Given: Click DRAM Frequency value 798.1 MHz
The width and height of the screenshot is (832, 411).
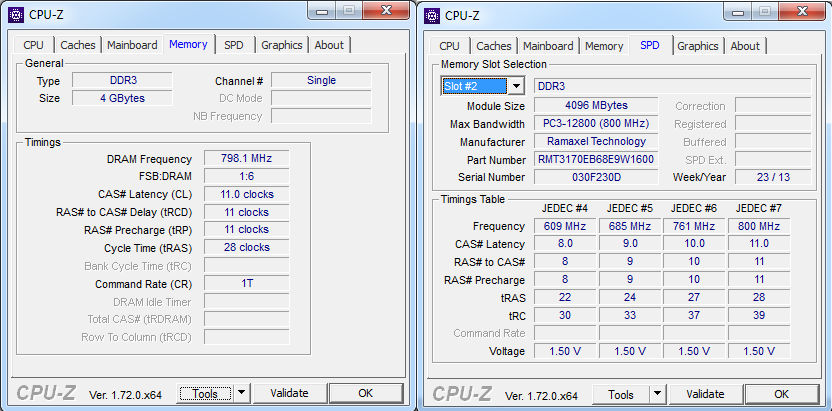Looking at the screenshot, I should (247, 159).
